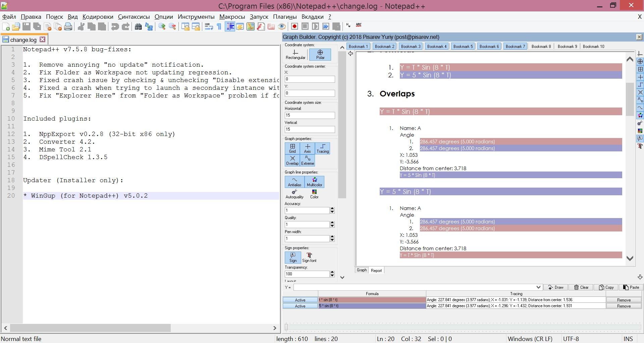The width and height of the screenshot is (644, 343).
Task: Click the Multicolor line property icon
Action: pyautogui.click(x=314, y=182)
